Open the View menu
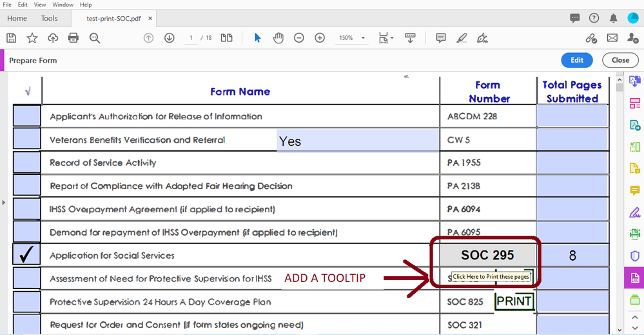644x335 pixels. pyautogui.click(x=40, y=5)
